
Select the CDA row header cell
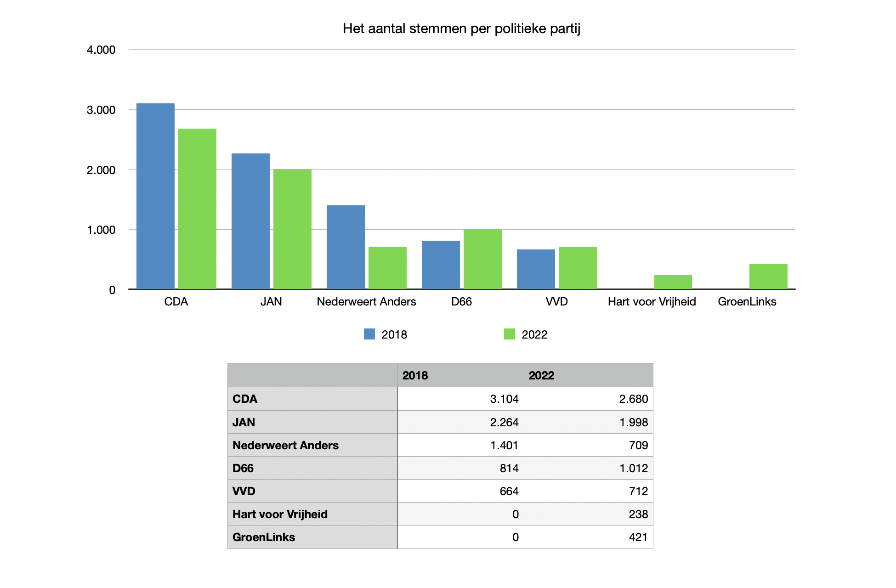pos(312,399)
